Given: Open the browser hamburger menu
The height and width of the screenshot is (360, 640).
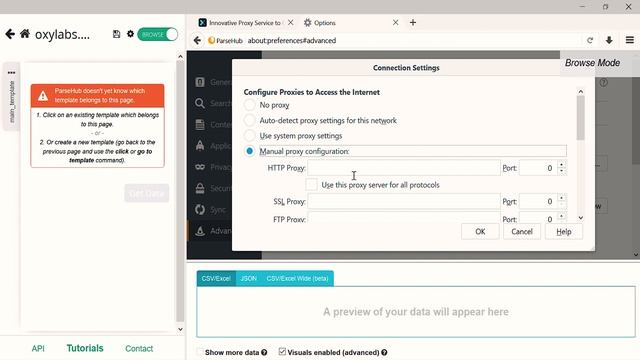Looking at the screenshot, I should coord(630,40).
